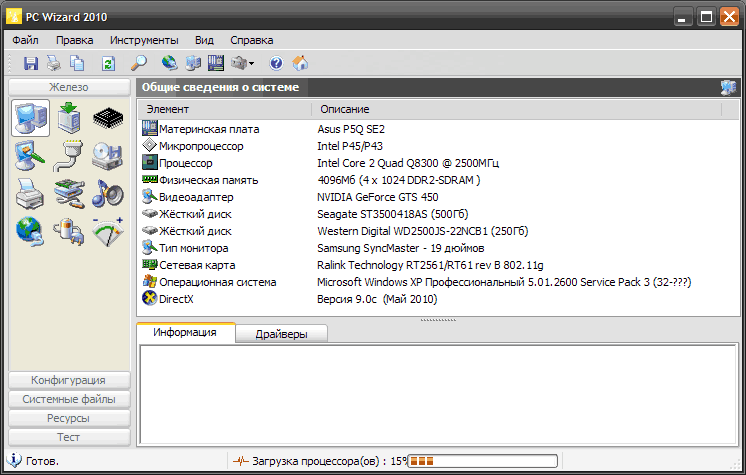Select the Power battery and plug icon
This screenshot has height=475, width=746.
point(69,232)
